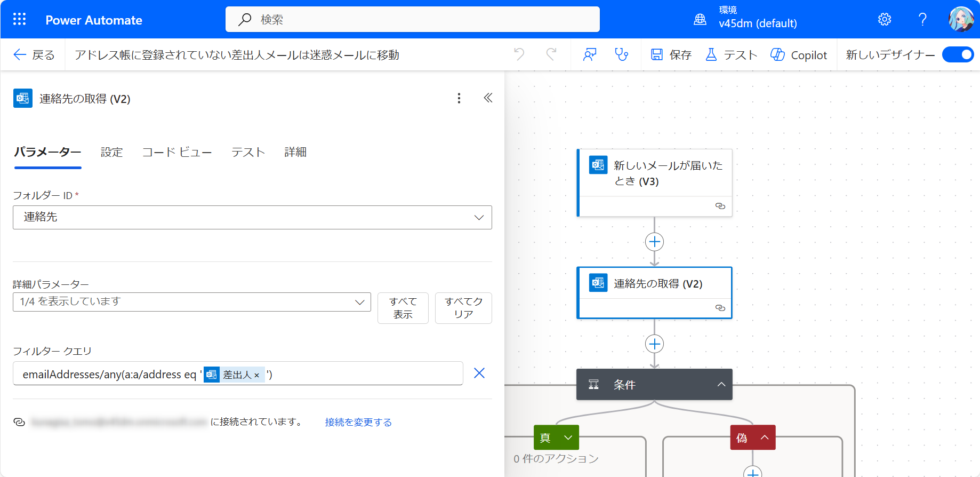The width and height of the screenshot is (980, 477).
Task: Save the flow with 保存
Action: pyautogui.click(x=671, y=54)
